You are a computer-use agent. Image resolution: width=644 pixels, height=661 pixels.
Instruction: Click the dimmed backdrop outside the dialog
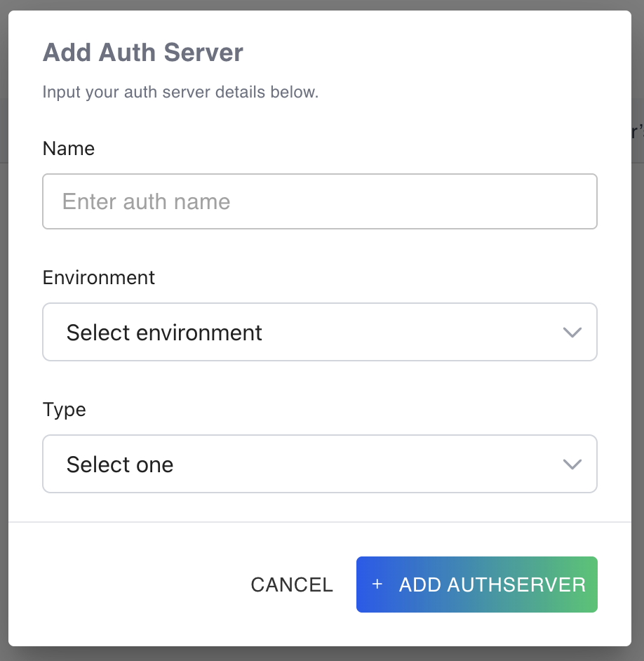pos(637,351)
